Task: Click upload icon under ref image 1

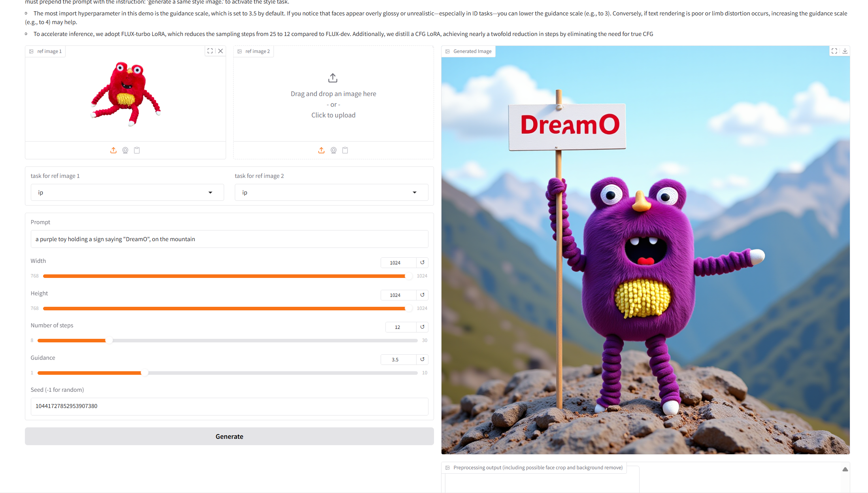Action: [x=113, y=150]
